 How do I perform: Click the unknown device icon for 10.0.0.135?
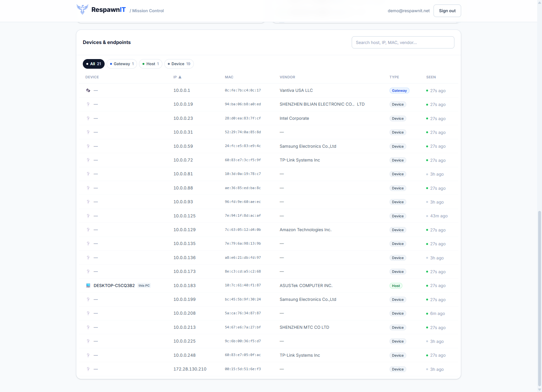[x=88, y=244]
